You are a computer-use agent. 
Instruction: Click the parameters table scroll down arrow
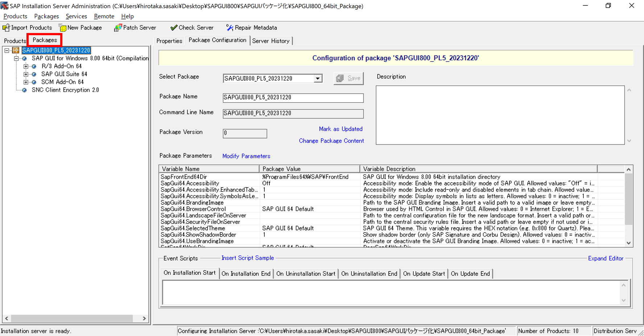coord(629,243)
